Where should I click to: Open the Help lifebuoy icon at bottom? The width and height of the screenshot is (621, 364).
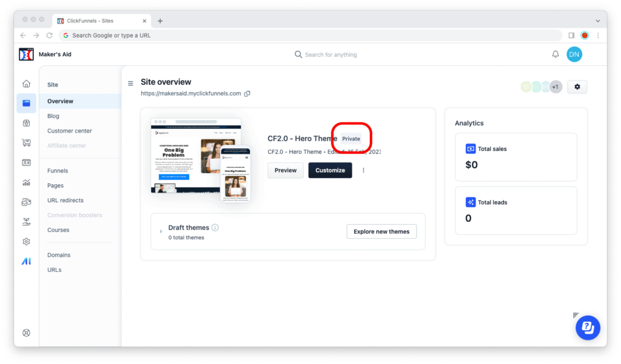[x=27, y=333]
